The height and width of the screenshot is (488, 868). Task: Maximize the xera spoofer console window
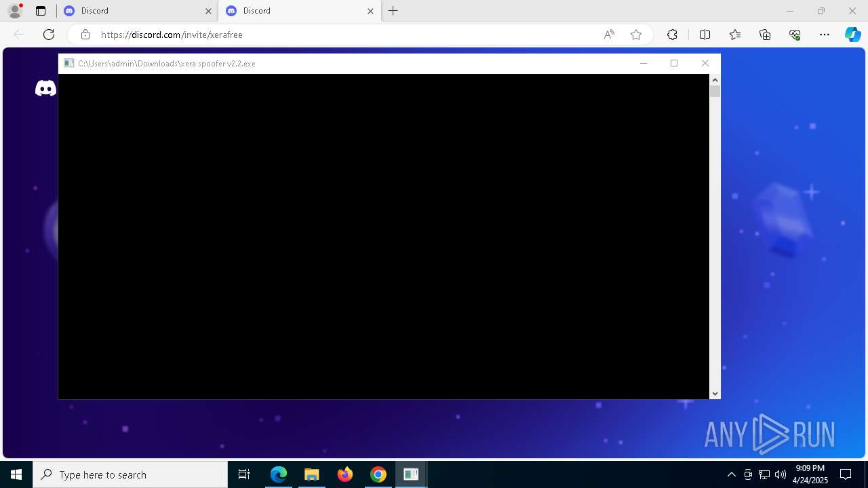point(674,63)
